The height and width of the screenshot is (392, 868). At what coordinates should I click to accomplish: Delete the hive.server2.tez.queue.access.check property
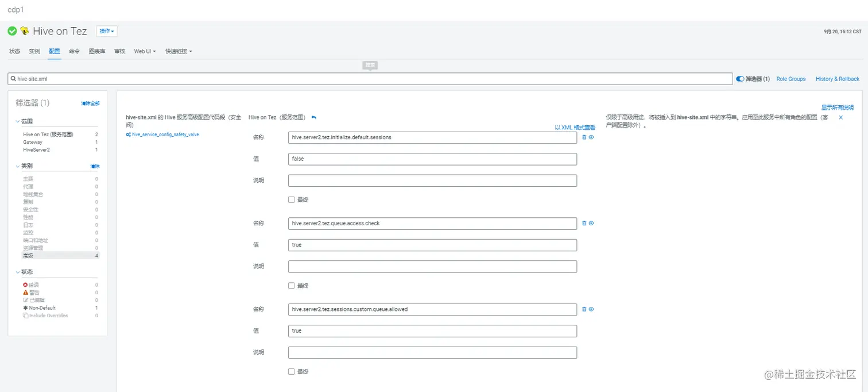pyautogui.click(x=584, y=223)
